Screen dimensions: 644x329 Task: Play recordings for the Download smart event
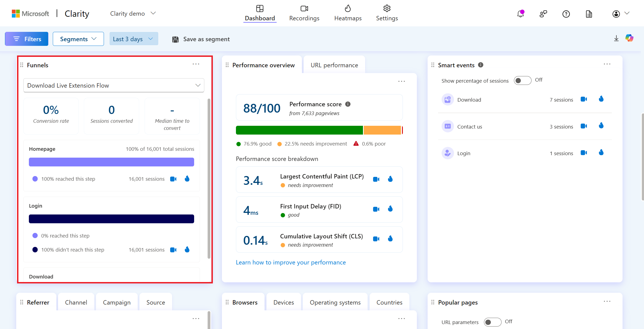click(x=584, y=99)
